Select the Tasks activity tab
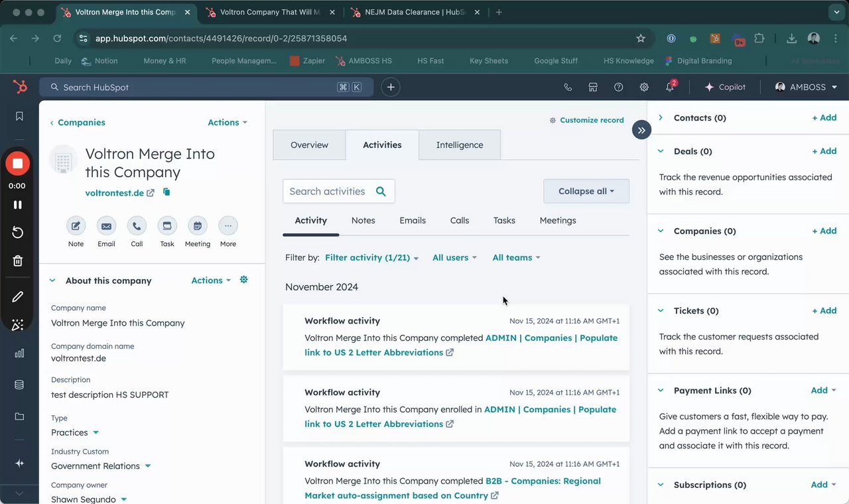This screenshot has height=504, width=849. (x=504, y=220)
